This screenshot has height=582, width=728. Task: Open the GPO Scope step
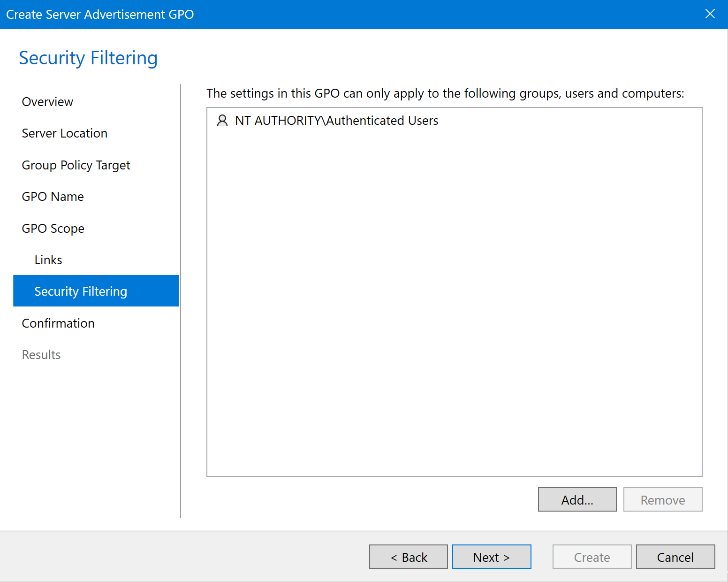(x=53, y=229)
